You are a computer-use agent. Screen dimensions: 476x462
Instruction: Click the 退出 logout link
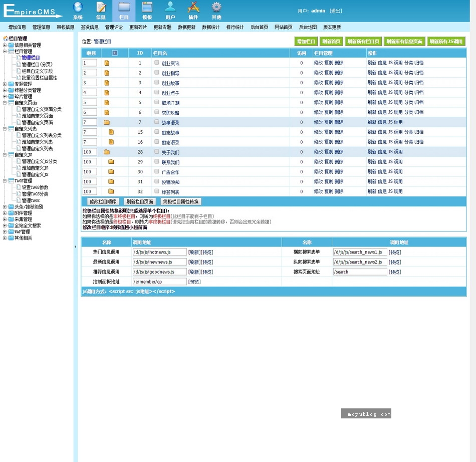click(336, 11)
